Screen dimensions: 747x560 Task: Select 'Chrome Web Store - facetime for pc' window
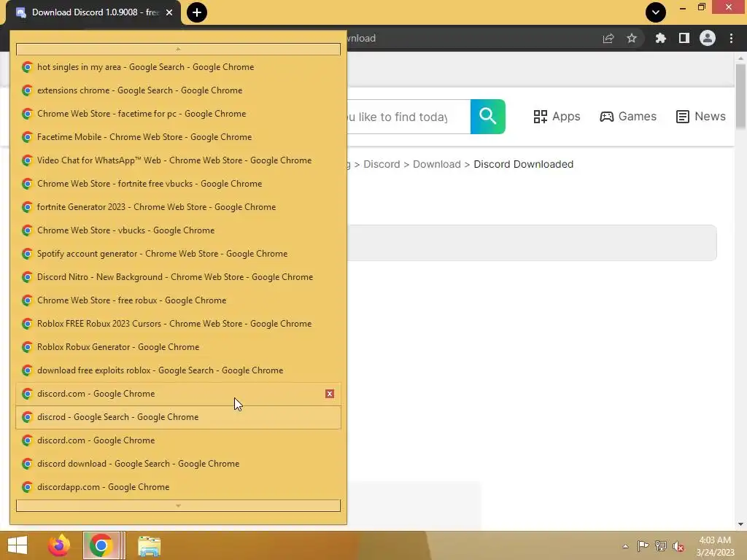point(178,114)
